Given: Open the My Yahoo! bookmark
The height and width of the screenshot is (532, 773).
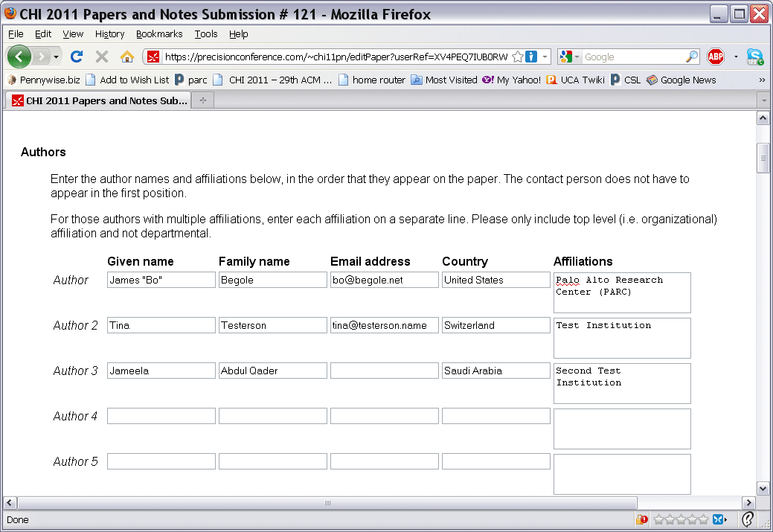Looking at the screenshot, I should [x=512, y=80].
